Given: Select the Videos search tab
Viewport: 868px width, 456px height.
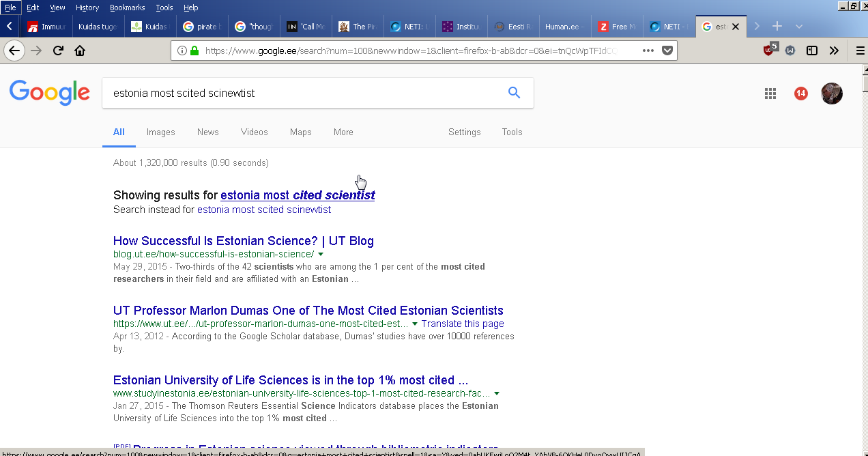Looking at the screenshot, I should pyautogui.click(x=255, y=132).
